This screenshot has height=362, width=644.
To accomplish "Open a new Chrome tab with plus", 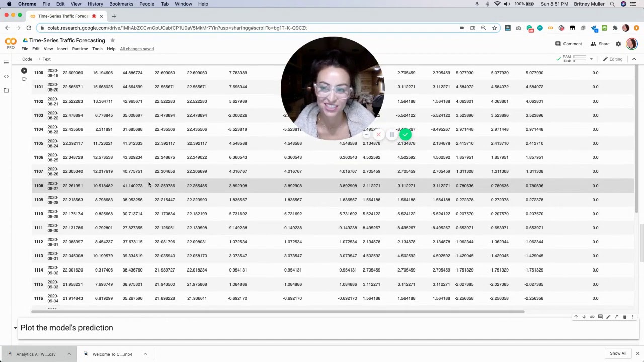I will click(x=114, y=16).
